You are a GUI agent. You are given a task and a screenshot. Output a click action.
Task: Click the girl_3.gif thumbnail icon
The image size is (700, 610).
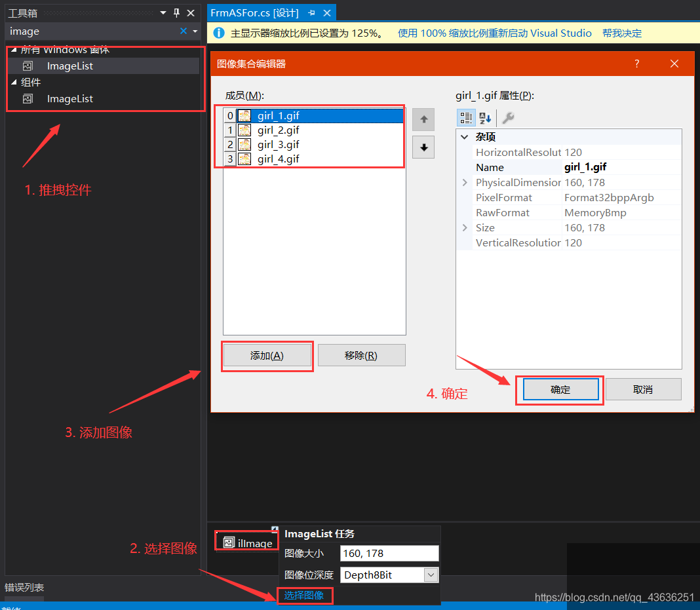pyautogui.click(x=244, y=145)
